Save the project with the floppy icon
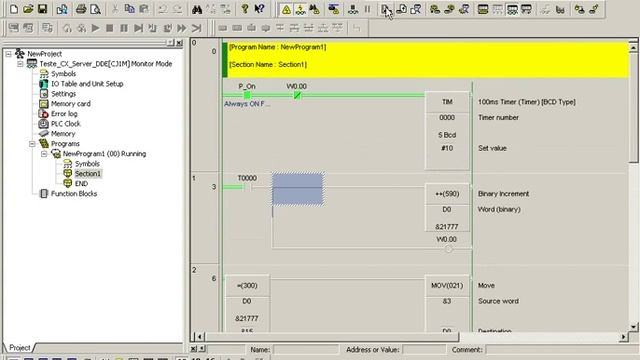The height and width of the screenshot is (360, 640). 42,9
